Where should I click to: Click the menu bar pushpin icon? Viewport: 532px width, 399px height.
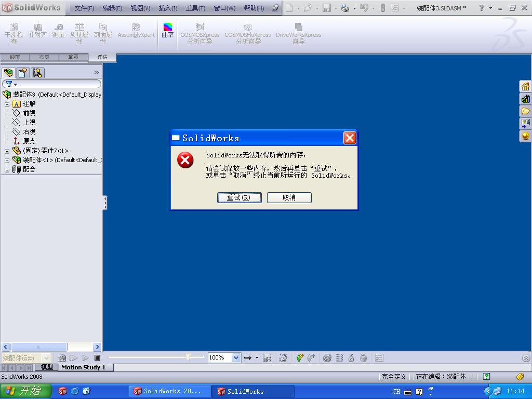click(x=275, y=8)
